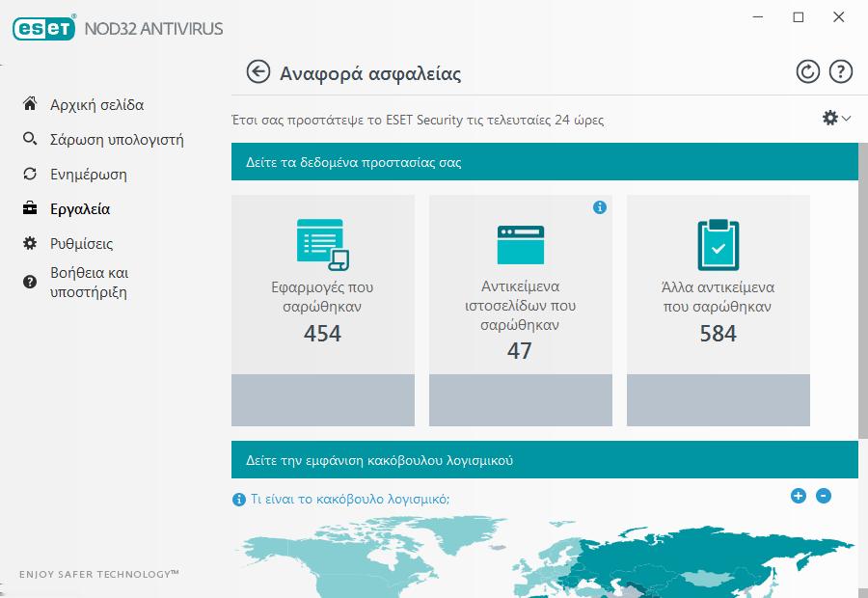Select the Άλλα αντικείμενα που σαρώθηκαν label
This screenshot has height=598, width=868.
(718, 297)
